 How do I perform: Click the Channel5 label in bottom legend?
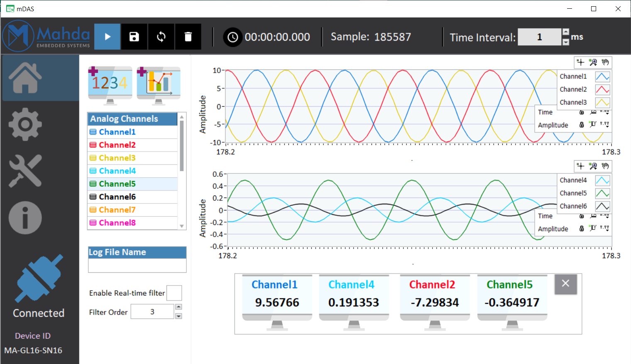point(573,193)
